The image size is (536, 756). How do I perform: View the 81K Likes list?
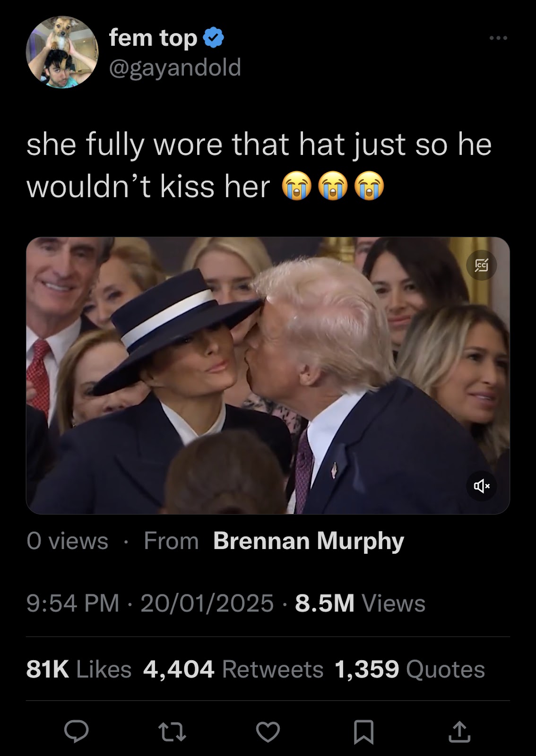click(79, 669)
